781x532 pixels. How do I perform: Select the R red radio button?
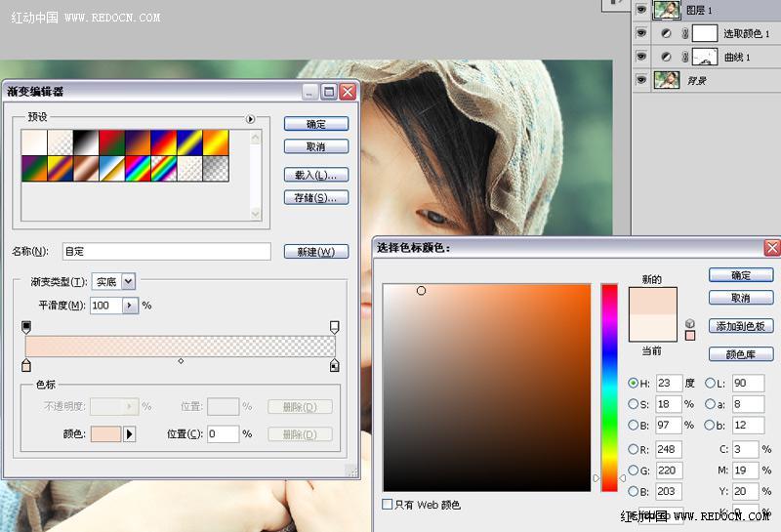point(633,449)
